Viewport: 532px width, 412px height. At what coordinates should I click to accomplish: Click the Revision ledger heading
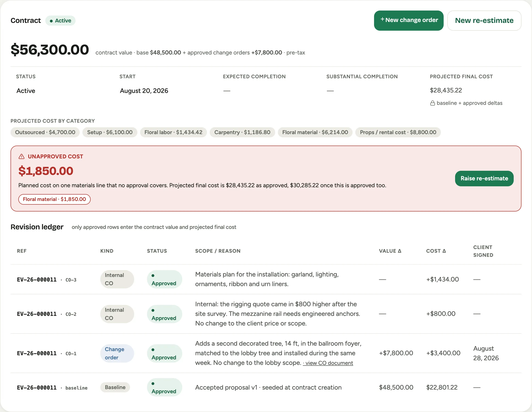pos(37,227)
